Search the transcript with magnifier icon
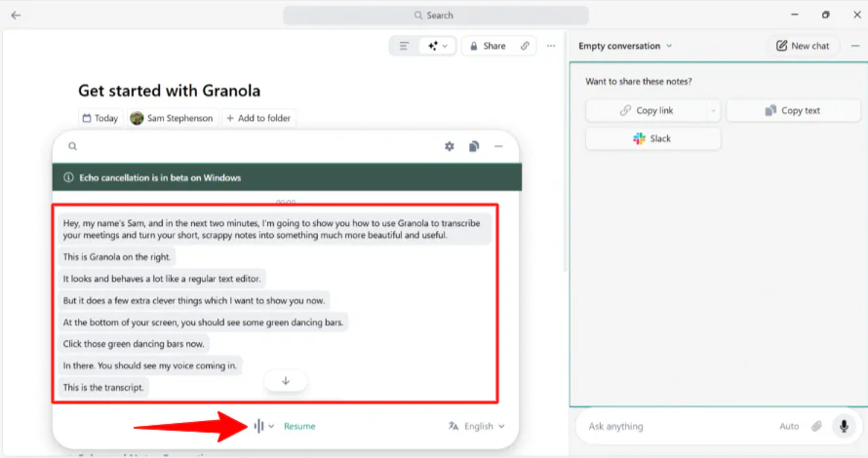Viewport: 868px width, 458px height. coord(72,146)
